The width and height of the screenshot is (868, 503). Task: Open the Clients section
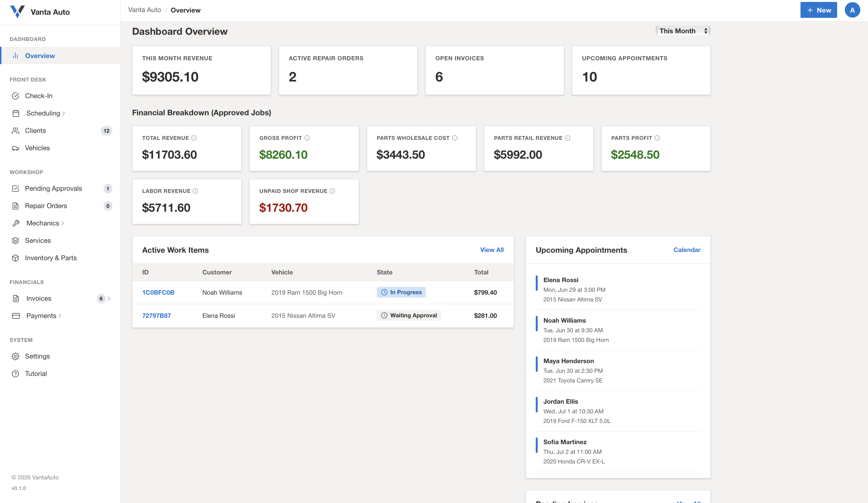(x=60, y=131)
